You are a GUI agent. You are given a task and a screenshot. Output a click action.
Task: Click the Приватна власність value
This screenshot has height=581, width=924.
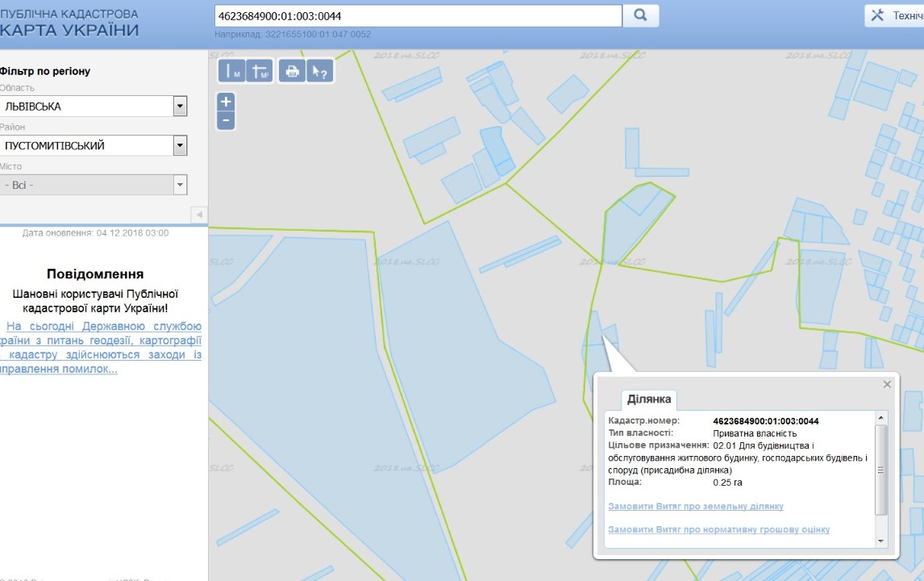coord(755,433)
